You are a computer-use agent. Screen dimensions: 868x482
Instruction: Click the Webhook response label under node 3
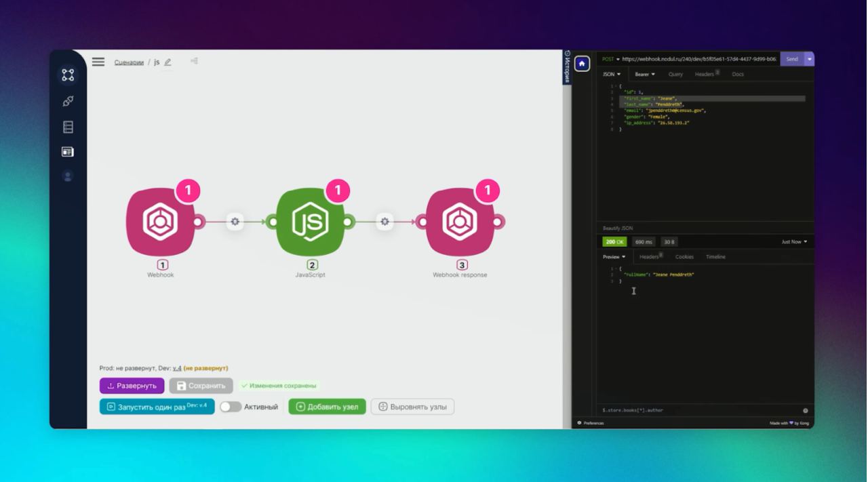[x=460, y=275]
